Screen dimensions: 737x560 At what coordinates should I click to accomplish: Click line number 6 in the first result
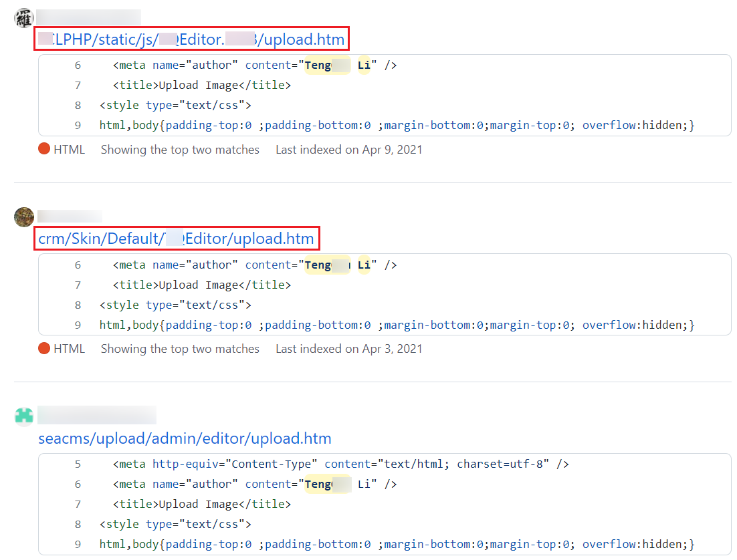78,65
